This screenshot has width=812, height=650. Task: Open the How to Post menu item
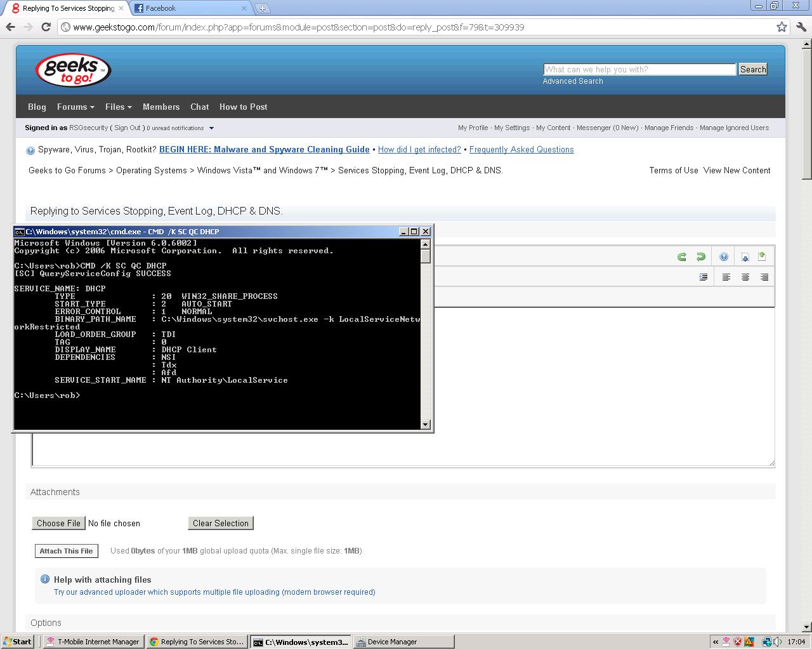tap(244, 107)
